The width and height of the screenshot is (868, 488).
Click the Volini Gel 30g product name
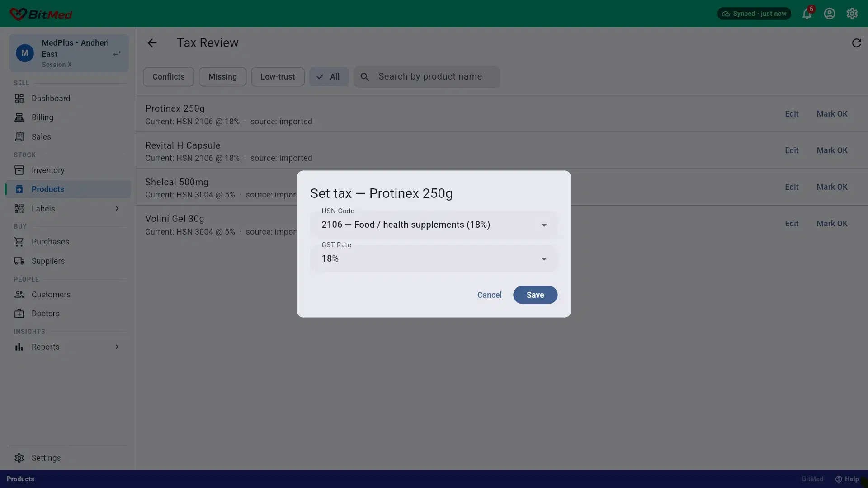click(175, 219)
